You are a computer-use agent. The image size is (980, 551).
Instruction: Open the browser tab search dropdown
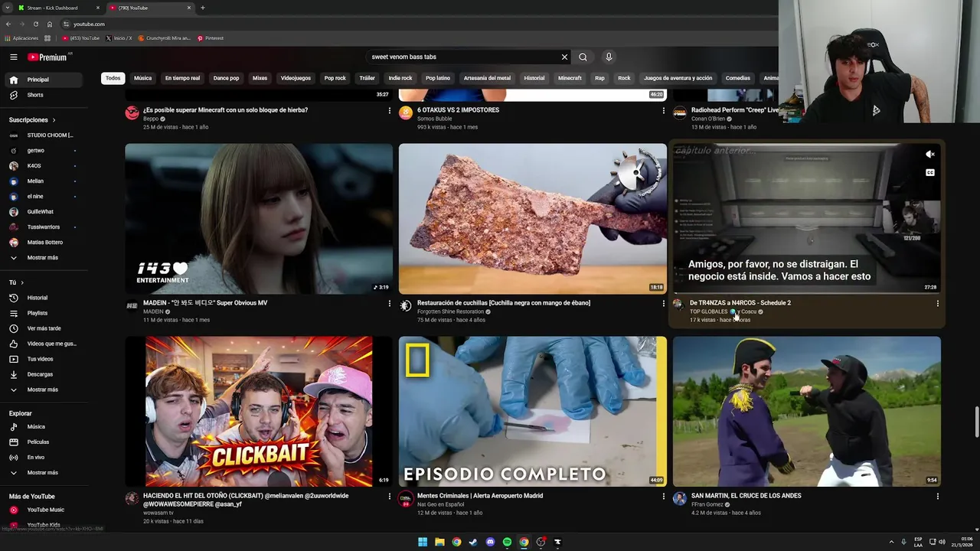click(x=8, y=8)
